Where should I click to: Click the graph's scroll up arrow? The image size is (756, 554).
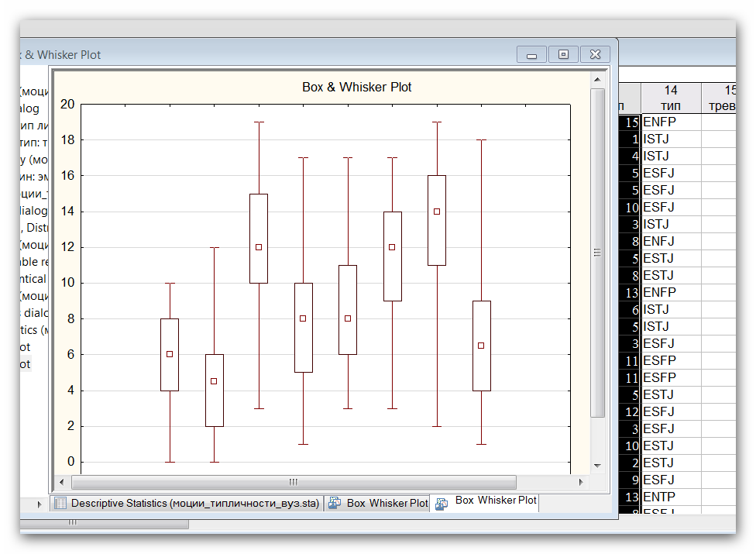597,79
